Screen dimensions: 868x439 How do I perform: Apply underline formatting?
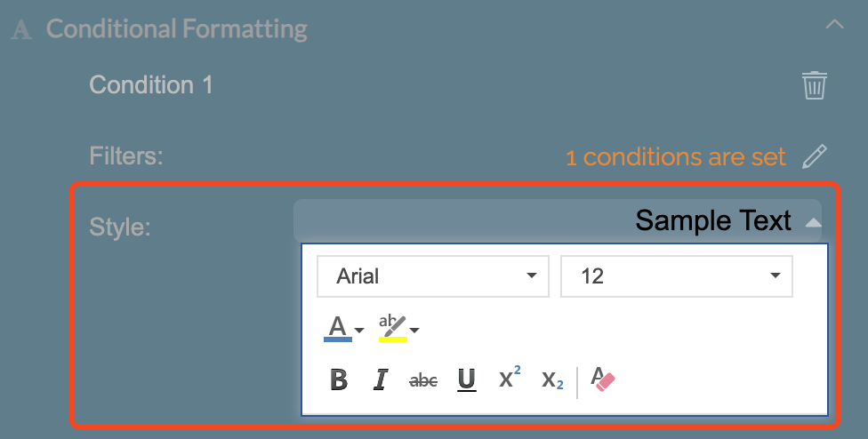click(466, 380)
